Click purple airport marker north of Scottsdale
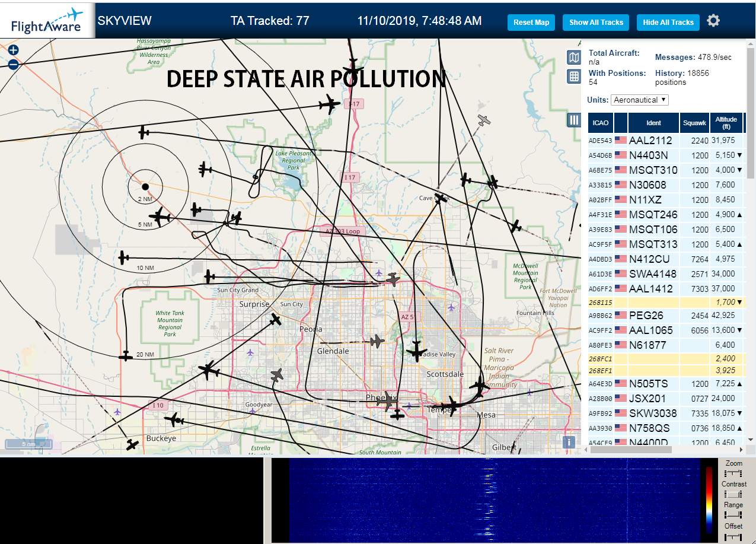Viewport: 756px width, 544px height. (452, 307)
